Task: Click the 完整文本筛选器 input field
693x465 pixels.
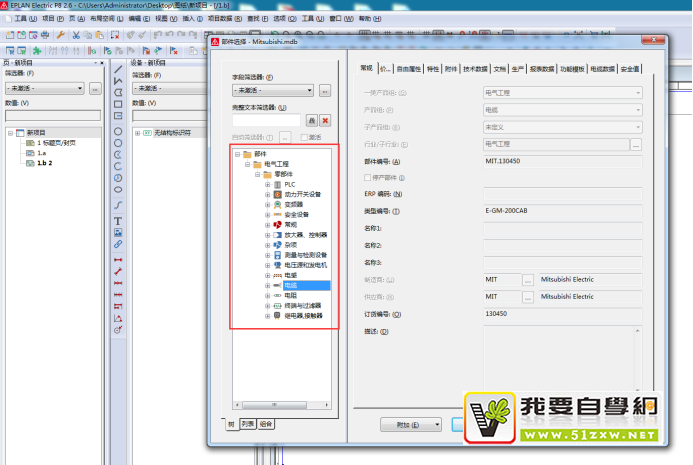Action: click(267, 120)
